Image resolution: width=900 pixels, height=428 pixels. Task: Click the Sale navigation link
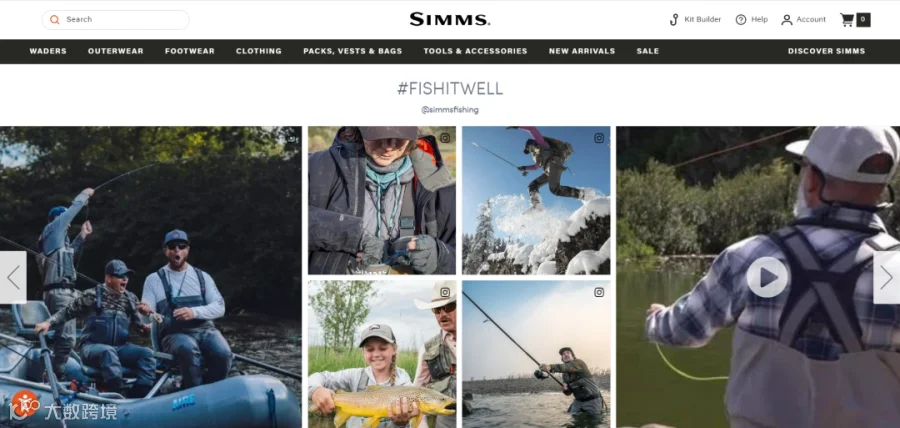647,51
